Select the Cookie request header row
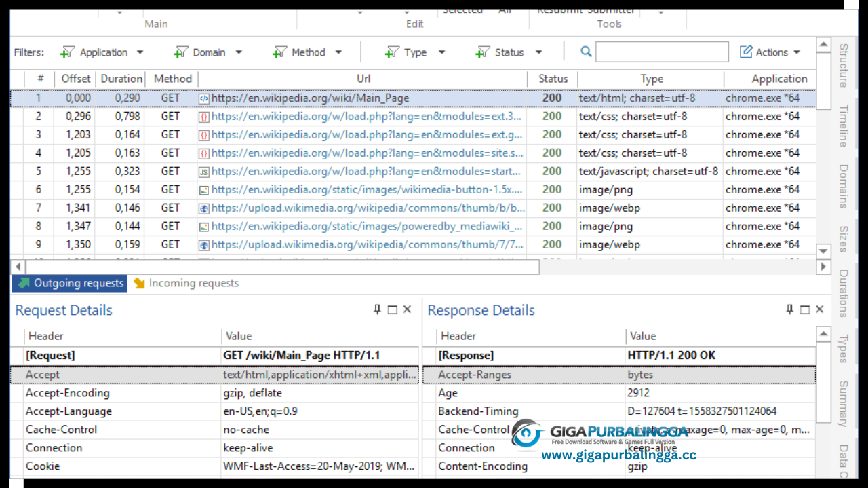The height and width of the screenshot is (488, 868). coord(215,466)
